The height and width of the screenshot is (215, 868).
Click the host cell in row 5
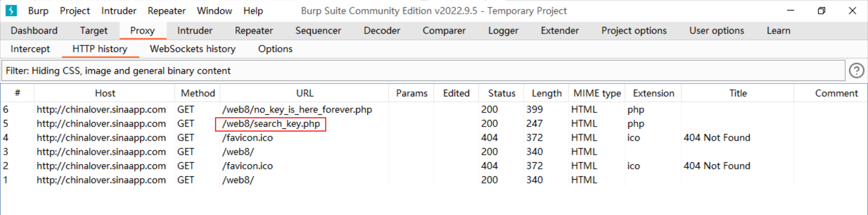(101, 124)
